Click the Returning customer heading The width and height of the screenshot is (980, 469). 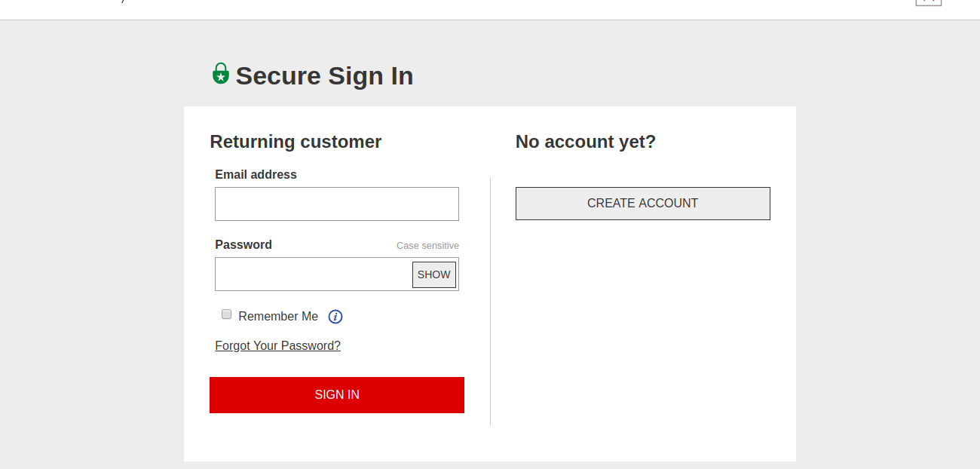click(296, 142)
